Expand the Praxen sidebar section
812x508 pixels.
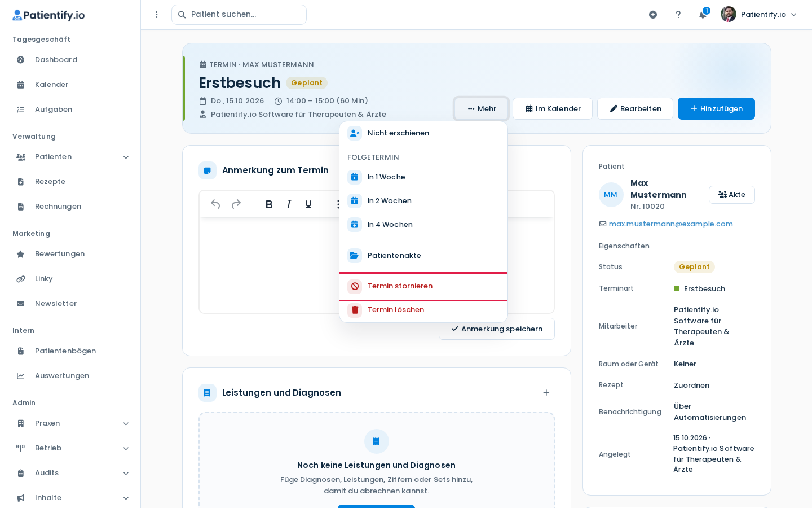pyautogui.click(x=70, y=423)
